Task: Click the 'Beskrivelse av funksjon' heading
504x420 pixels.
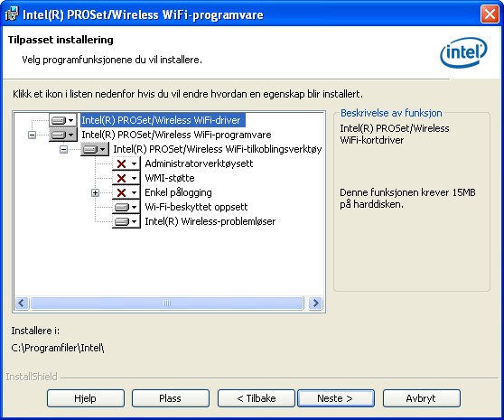Action: click(x=391, y=113)
